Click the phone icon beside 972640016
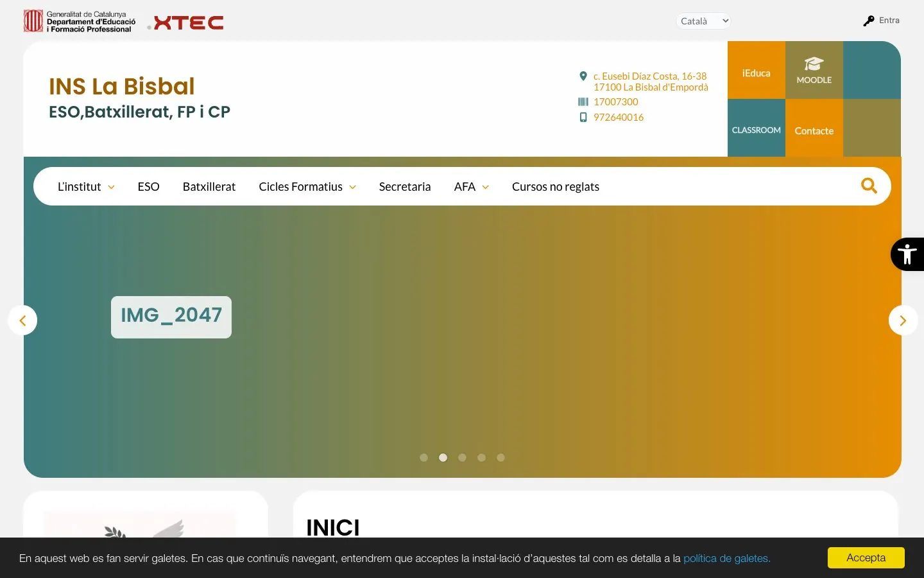Screen dimensions: 924x578 (x=583, y=118)
